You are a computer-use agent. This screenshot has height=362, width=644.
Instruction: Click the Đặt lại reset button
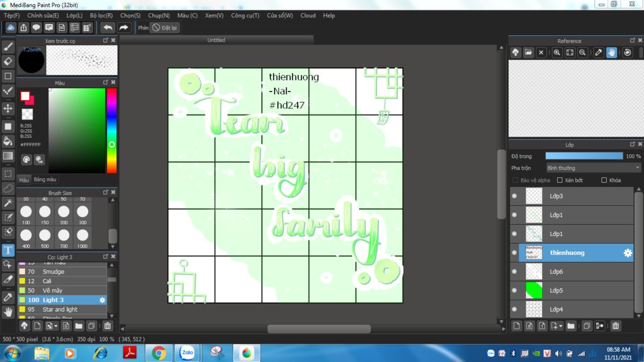tap(165, 28)
